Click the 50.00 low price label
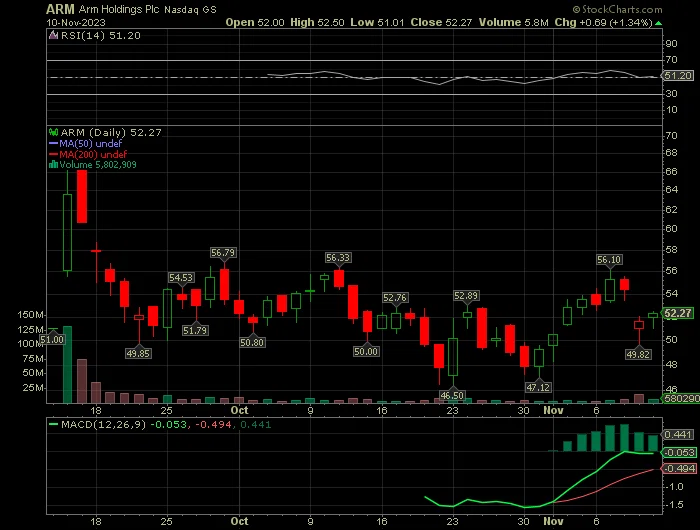Viewport: 700px width, 530px height. tap(366, 352)
